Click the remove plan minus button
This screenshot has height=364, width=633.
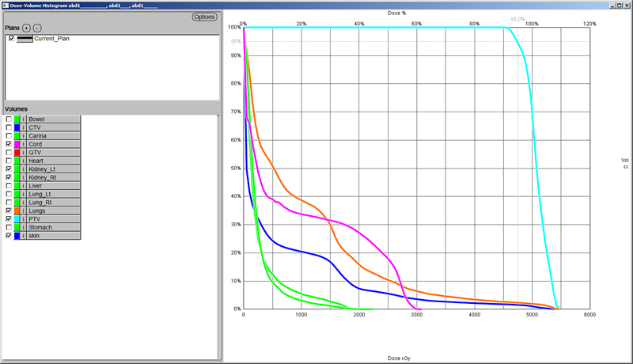click(x=37, y=28)
